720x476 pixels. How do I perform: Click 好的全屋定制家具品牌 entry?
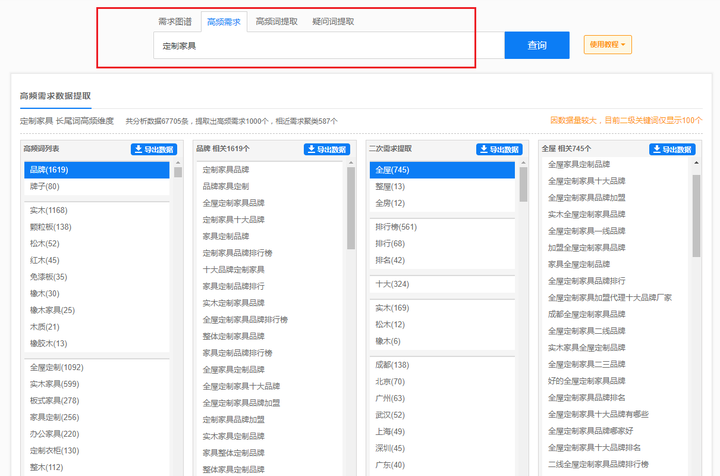587,381
